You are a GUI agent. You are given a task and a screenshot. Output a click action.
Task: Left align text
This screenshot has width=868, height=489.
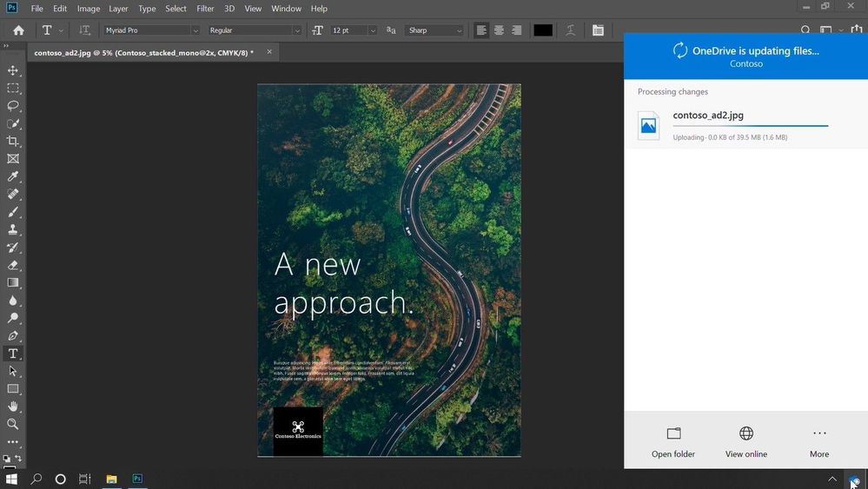[481, 30]
